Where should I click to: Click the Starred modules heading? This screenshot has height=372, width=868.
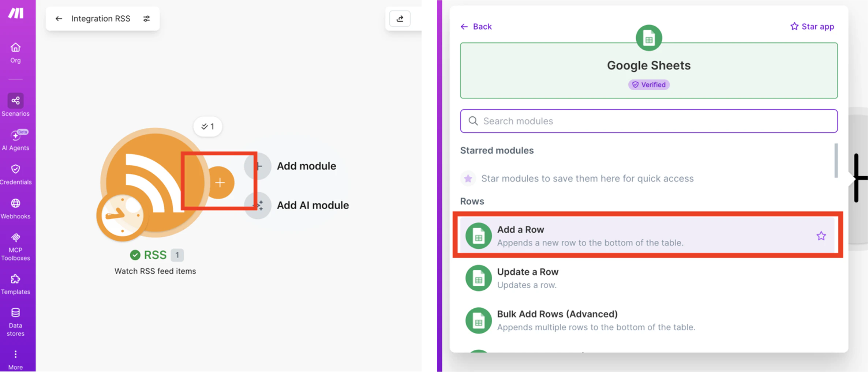pos(497,150)
